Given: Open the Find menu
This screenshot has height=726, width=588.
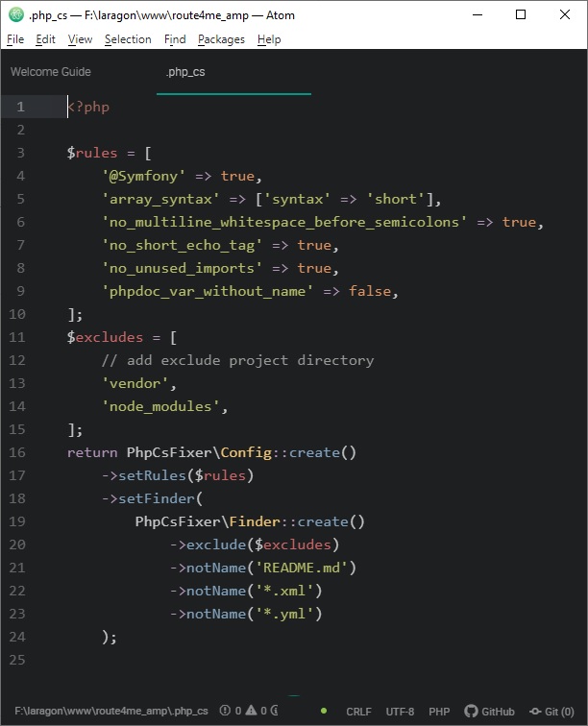Looking at the screenshot, I should click(175, 39).
